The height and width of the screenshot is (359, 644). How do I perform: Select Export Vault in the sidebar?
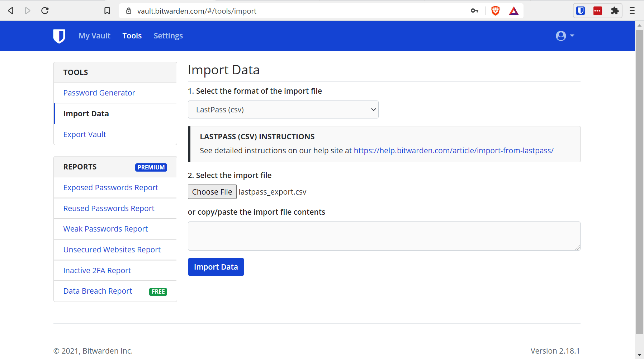(x=85, y=134)
